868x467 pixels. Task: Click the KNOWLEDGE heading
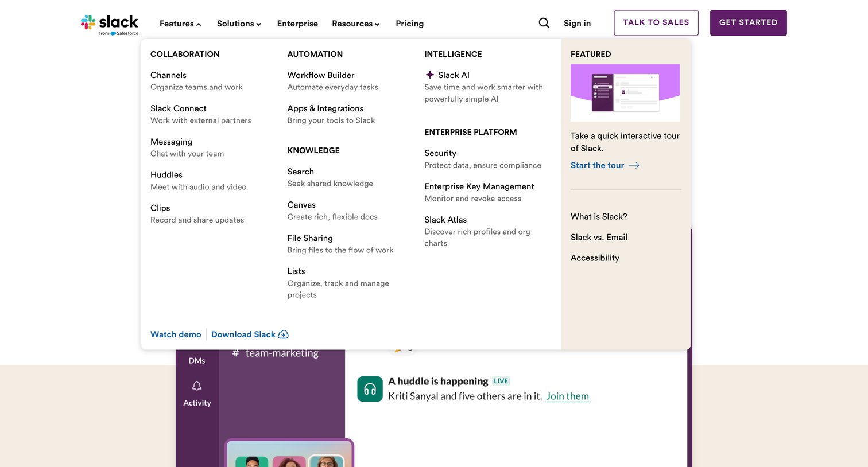tap(313, 150)
